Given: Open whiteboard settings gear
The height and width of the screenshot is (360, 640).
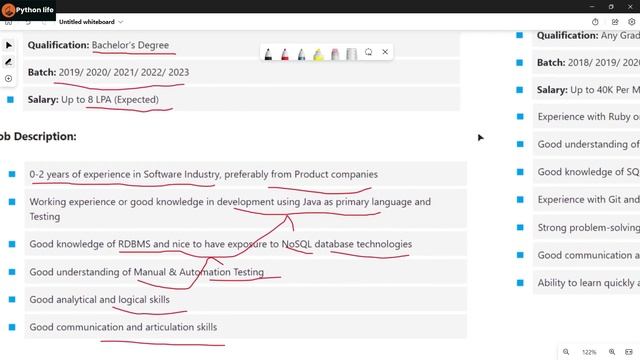Looking at the screenshot, I should [x=632, y=22].
